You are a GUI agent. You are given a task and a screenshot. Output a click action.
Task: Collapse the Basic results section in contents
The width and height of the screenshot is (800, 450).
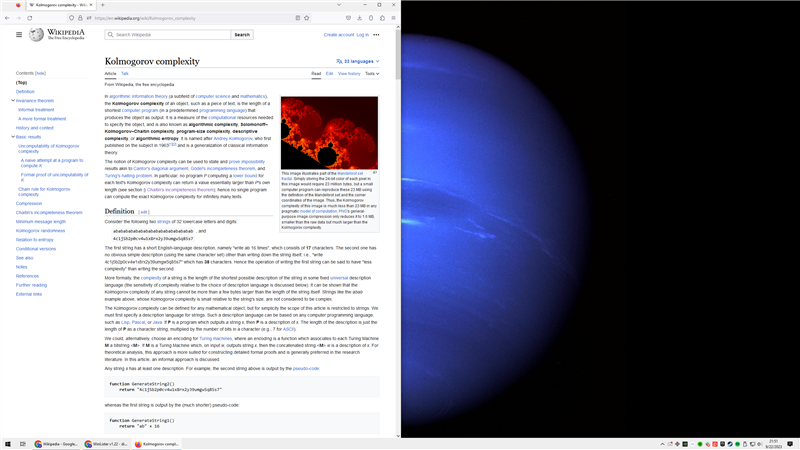[13, 137]
